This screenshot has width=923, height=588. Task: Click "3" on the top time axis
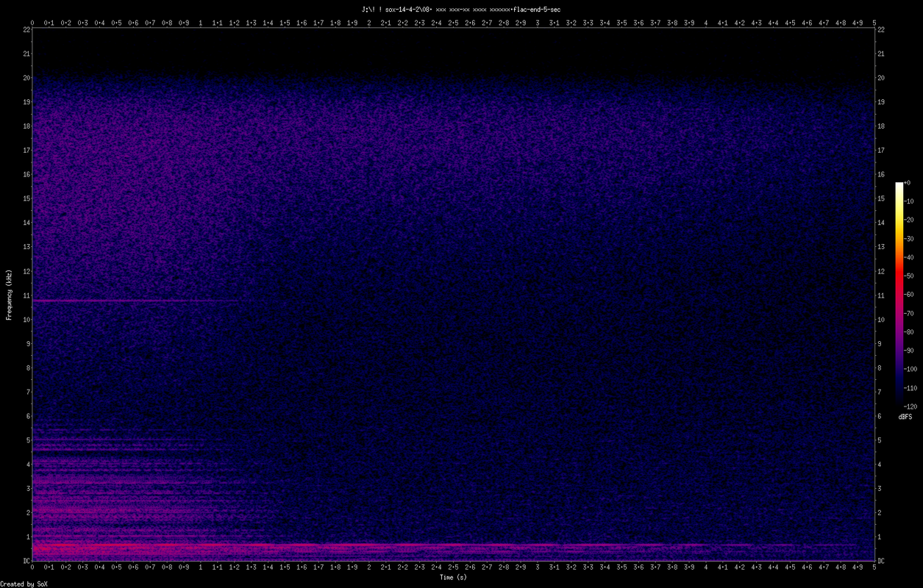[538, 24]
